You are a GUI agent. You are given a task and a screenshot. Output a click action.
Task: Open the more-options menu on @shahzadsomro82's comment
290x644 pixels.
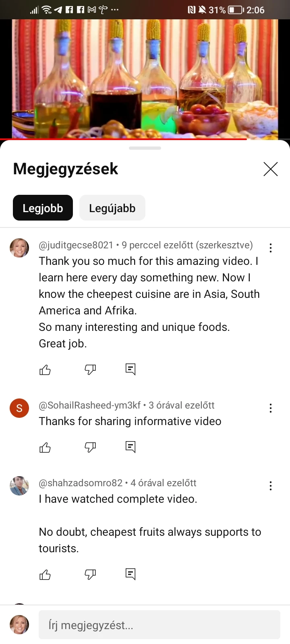click(x=271, y=486)
